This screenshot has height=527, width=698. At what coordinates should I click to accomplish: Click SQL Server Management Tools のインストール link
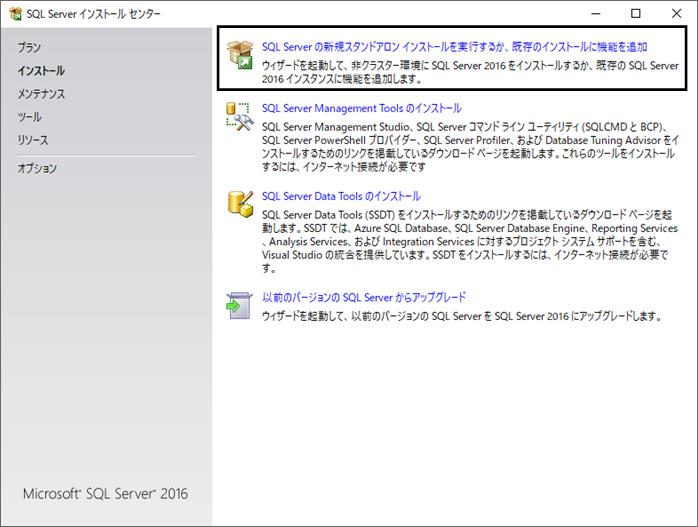pyautogui.click(x=361, y=108)
